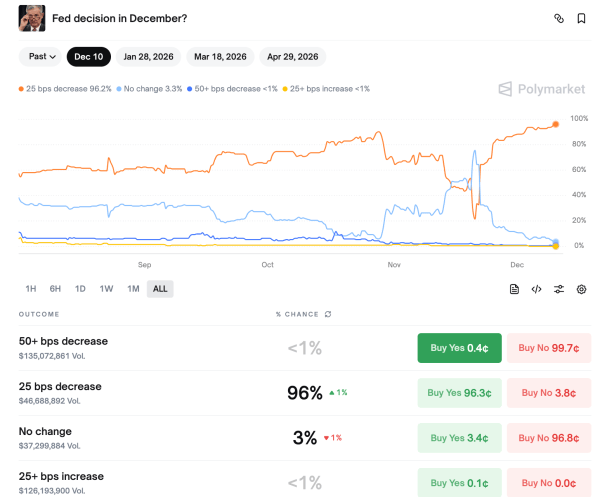Open chart filter sliders icon
This screenshot has height=497, width=600.
point(559,289)
